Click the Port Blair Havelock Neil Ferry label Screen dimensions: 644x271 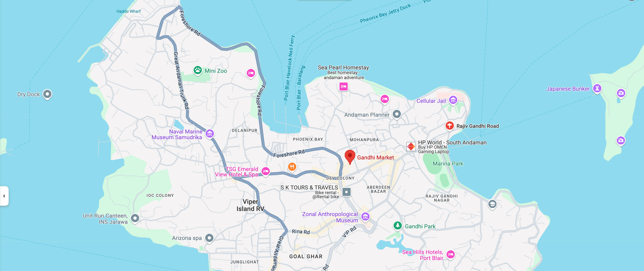coord(289,68)
